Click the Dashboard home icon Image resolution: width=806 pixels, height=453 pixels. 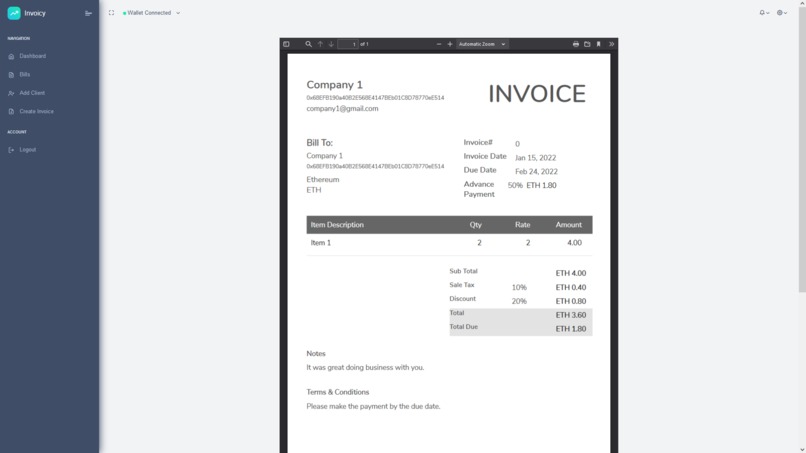[x=11, y=57]
